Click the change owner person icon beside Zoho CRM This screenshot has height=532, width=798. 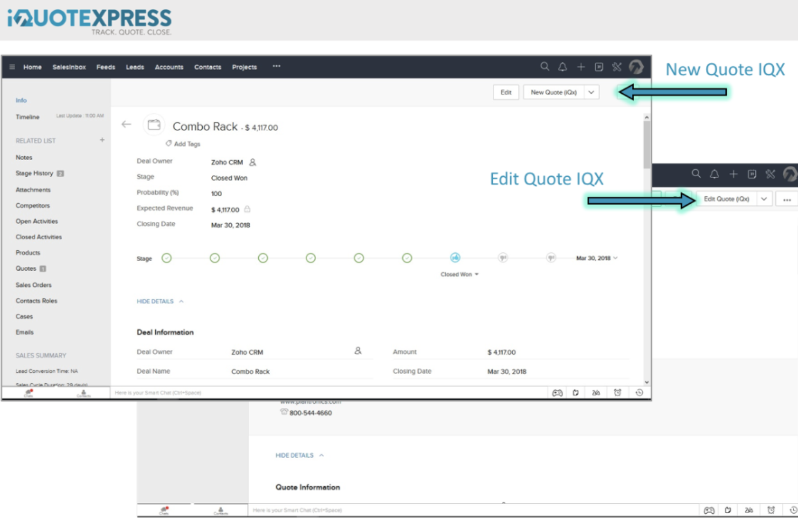[x=252, y=162]
